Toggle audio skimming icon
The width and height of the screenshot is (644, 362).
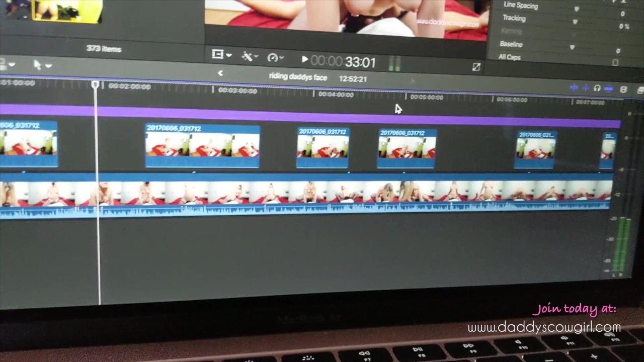[586, 88]
